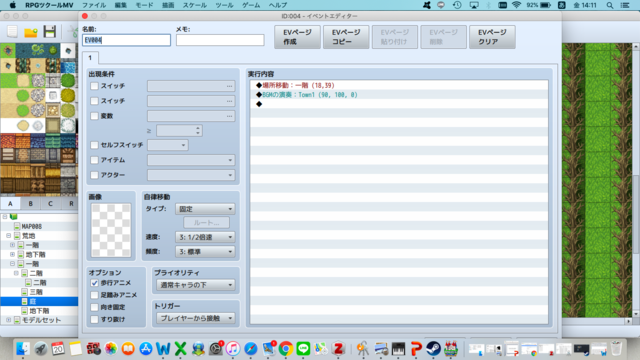Open the ゲーム menu
The height and width of the screenshot is (360, 640).
coord(251,5)
